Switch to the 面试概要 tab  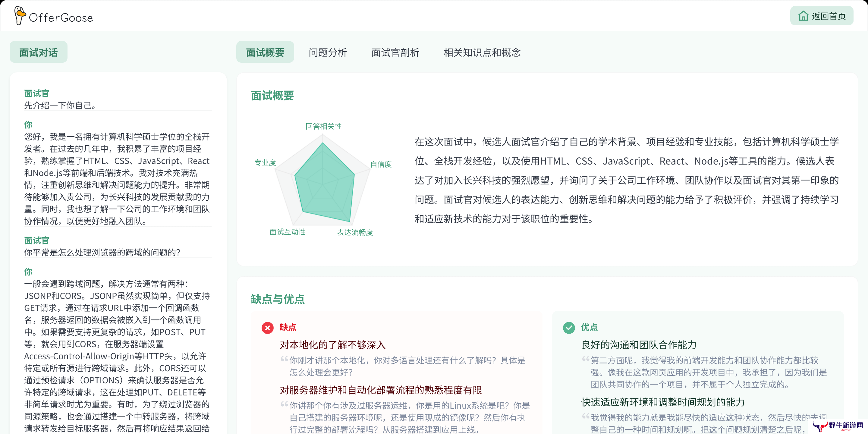(265, 52)
